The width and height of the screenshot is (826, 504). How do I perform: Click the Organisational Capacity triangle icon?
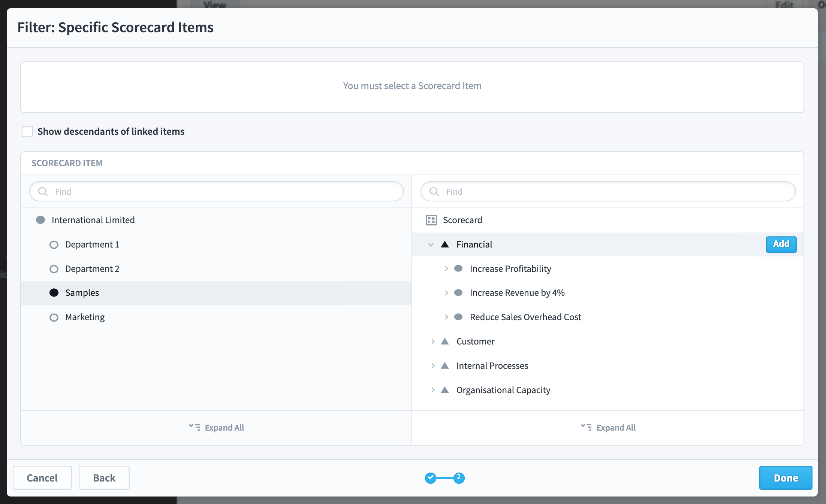coord(445,390)
